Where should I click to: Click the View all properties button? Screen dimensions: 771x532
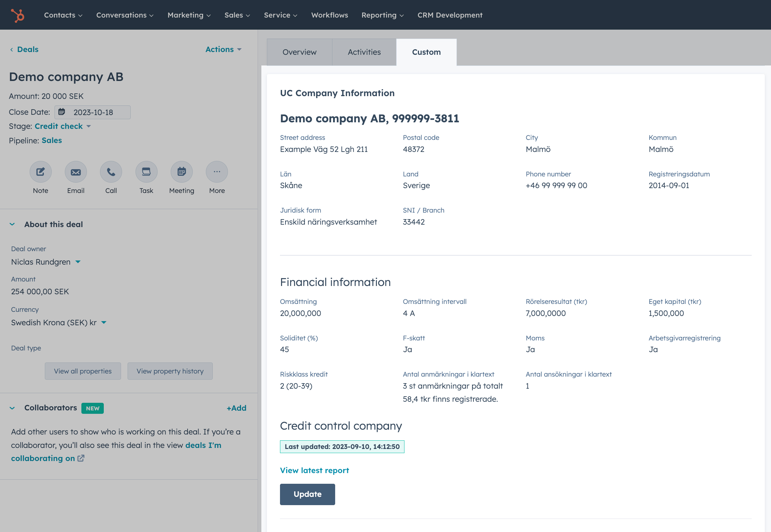coord(83,371)
